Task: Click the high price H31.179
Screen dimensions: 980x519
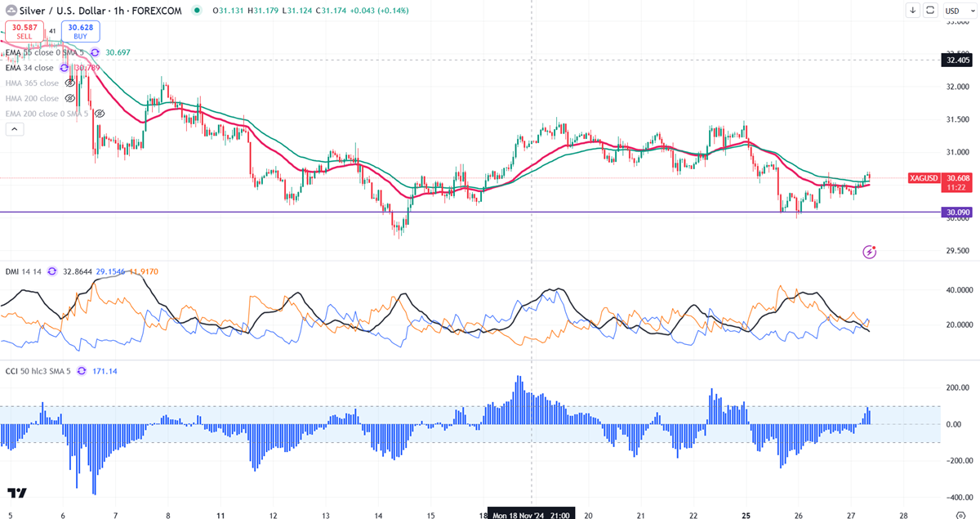Action: point(265,11)
